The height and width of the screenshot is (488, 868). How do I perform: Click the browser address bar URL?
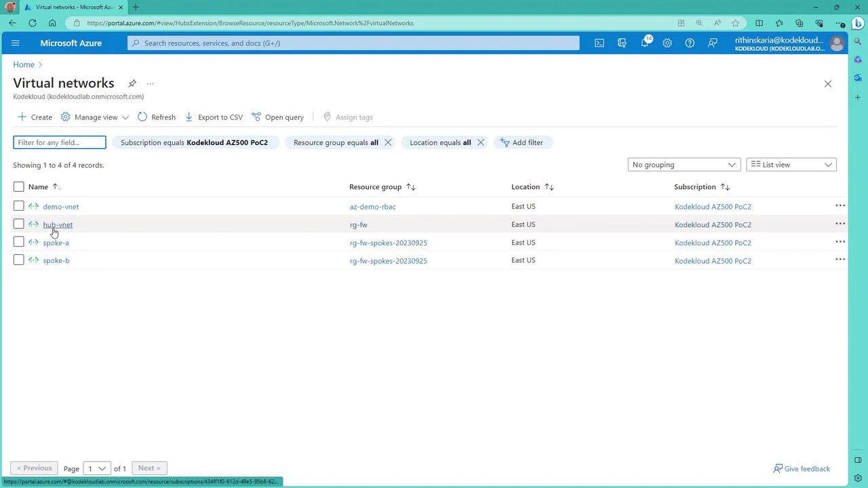(x=250, y=23)
